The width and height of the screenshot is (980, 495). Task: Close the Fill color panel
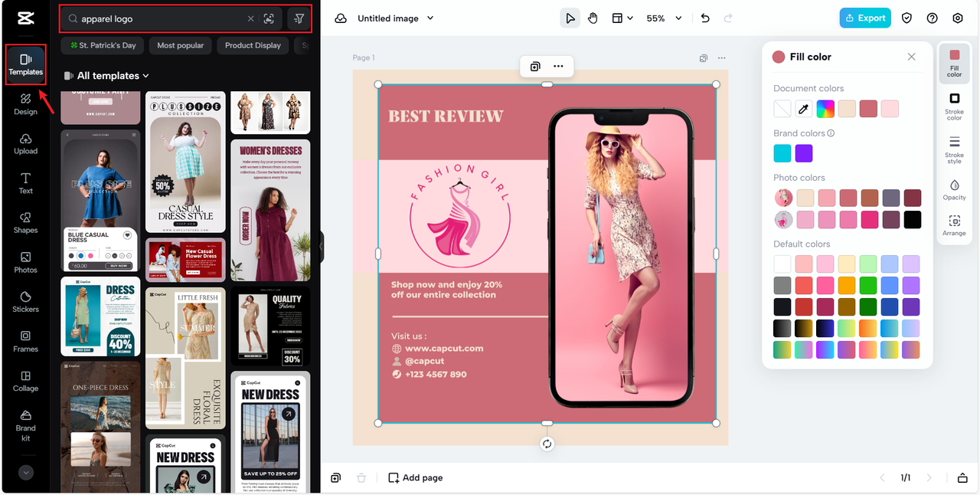tap(911, 57)
